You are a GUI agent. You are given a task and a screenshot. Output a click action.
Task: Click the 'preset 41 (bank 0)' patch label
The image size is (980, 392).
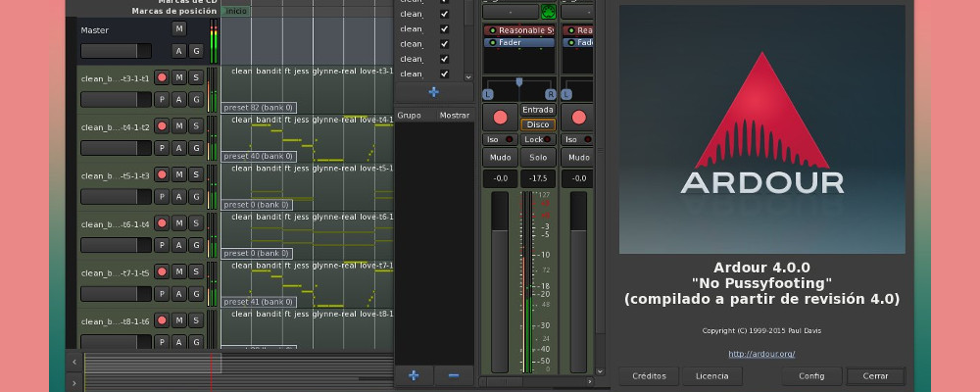pyautogui.click(x=259, y=302)
